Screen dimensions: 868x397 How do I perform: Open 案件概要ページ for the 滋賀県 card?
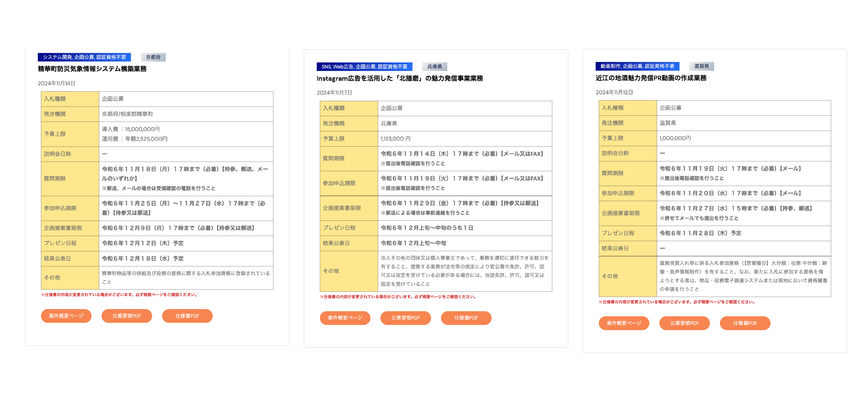click(x=624, y=323)
